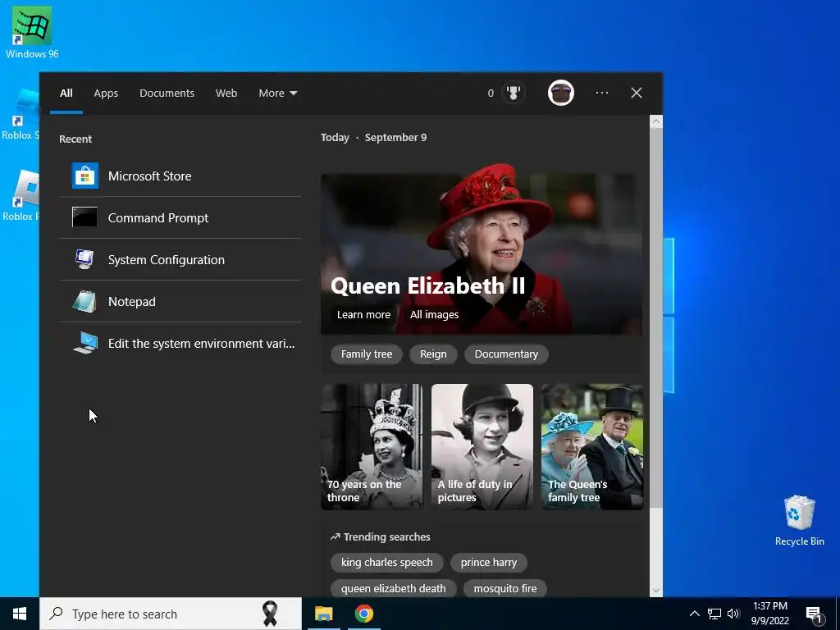Screen dimensions: 840x630
Task: Open A life of duty in pictures card
Action: point(482,447)
